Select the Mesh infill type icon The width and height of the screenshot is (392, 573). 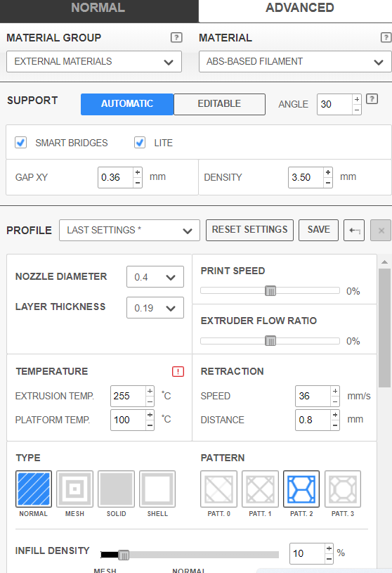(75, 489)
